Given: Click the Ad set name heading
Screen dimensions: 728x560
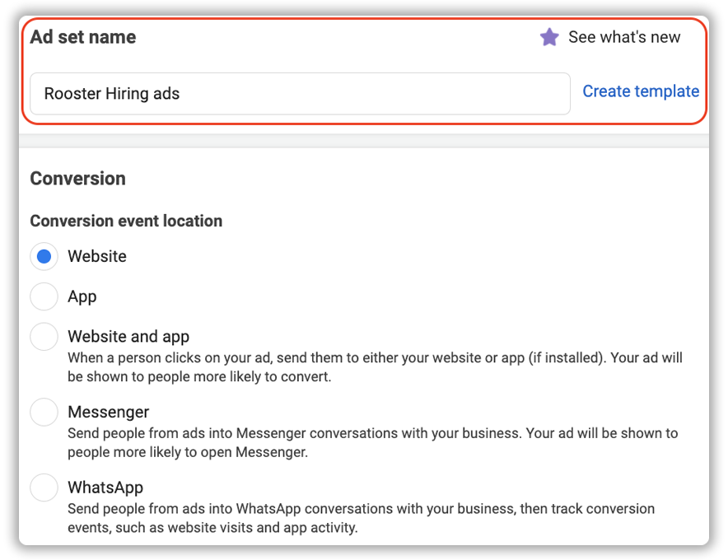Looking at the screenshot, I should (x=83, y=37).
